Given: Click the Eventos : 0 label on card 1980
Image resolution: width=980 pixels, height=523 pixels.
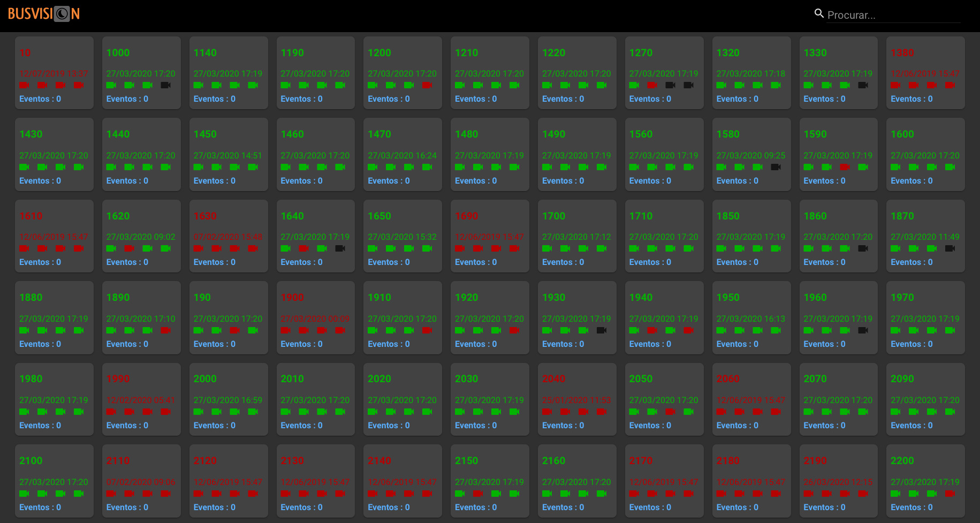Looking at the screenshot, I should (x=40, y=426).
